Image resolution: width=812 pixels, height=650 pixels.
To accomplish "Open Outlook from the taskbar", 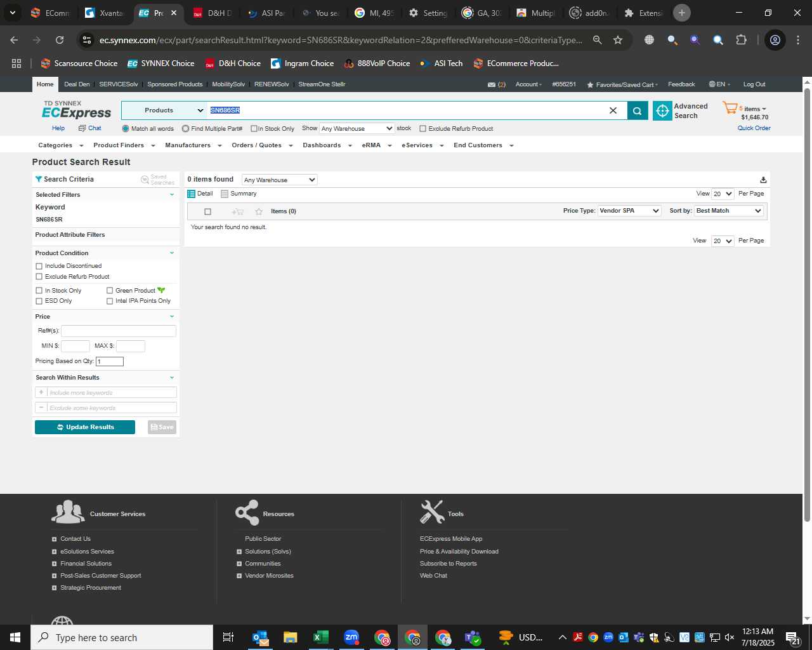I will point(260,637).
